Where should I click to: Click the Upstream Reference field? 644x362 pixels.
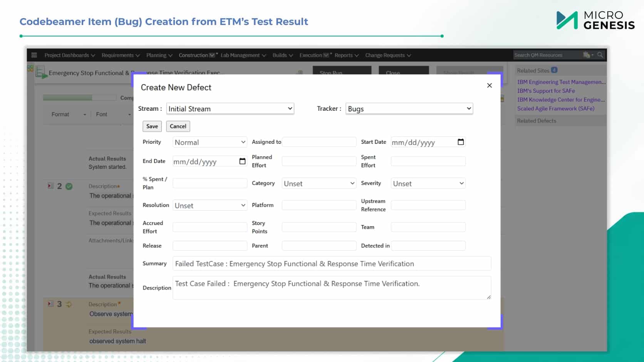[x=428, y=205]
